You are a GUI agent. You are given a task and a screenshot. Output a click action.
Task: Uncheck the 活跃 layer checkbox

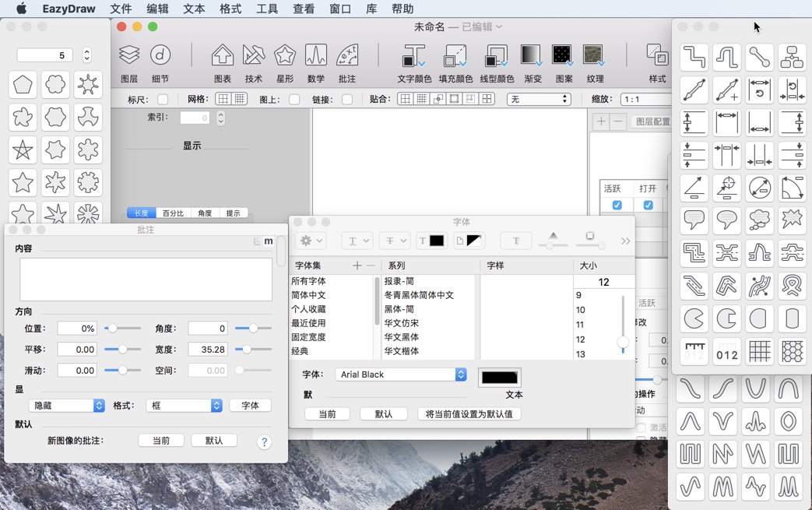(617, 205)
